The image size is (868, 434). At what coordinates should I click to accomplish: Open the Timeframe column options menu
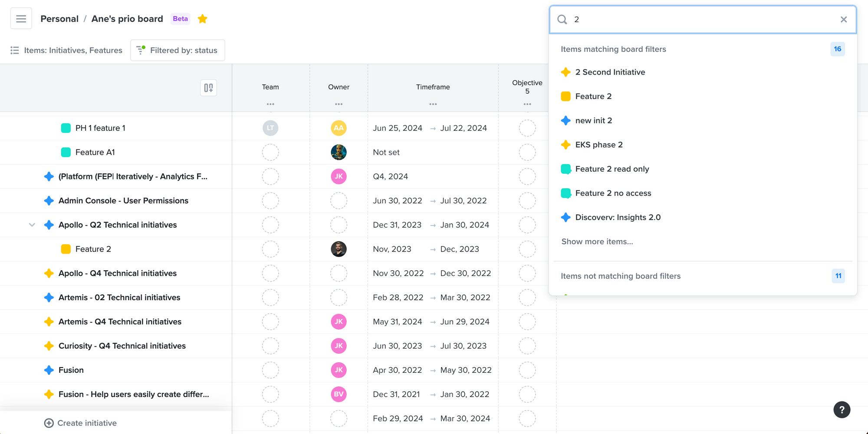(x=433, y=104)
